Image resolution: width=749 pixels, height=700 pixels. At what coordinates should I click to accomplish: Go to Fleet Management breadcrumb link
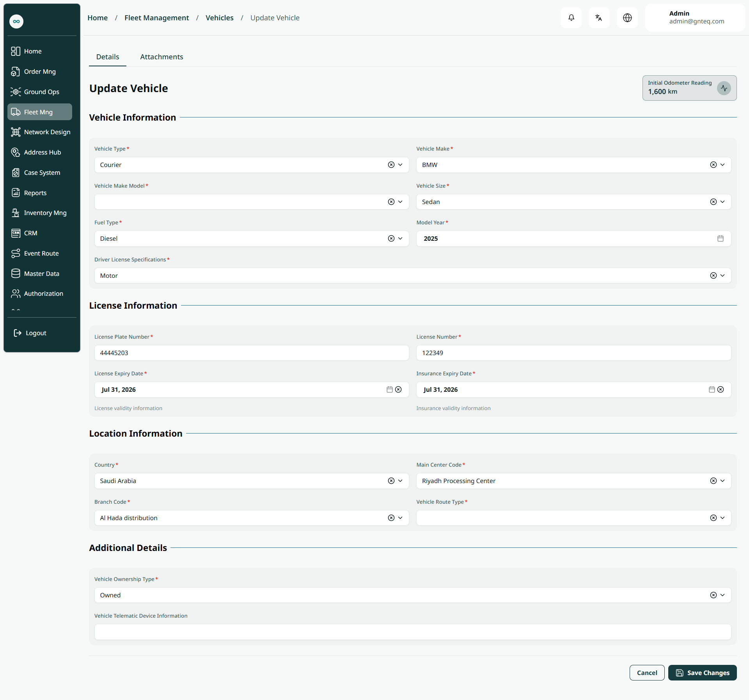tap(156, 18)
